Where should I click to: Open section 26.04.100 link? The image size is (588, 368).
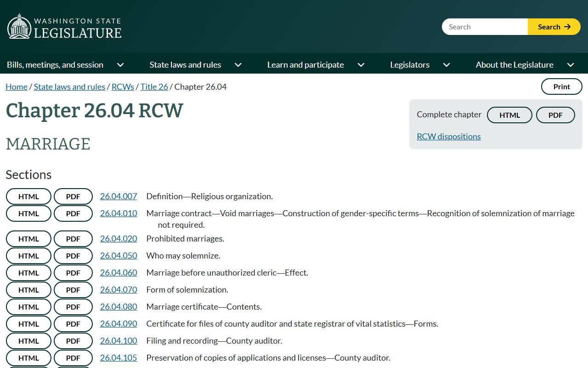[x=119, y=341]
